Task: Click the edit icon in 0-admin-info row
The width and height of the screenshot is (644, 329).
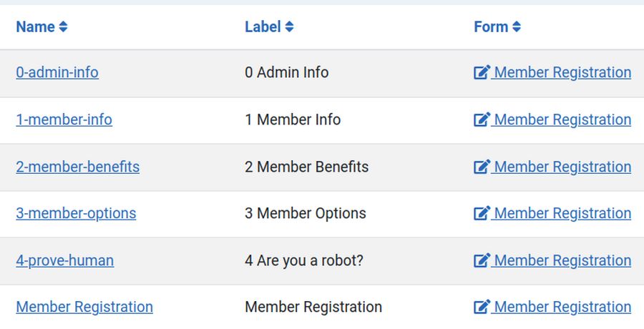Action: point(482,72)
